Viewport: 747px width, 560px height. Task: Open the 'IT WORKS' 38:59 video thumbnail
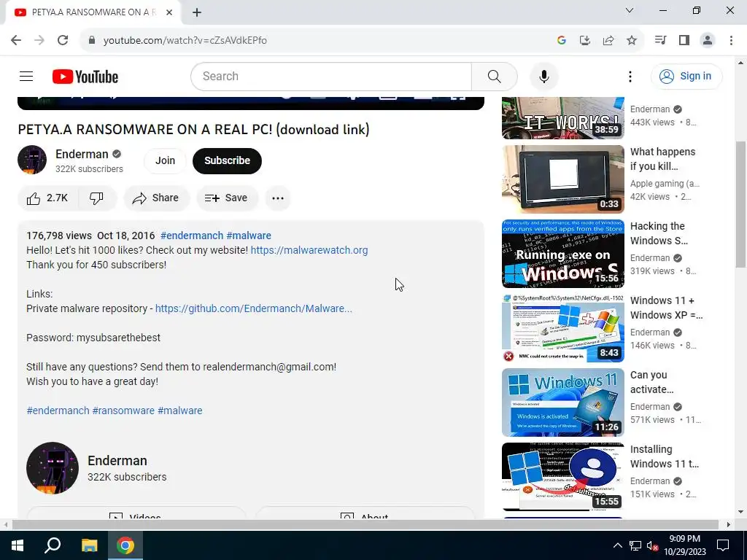pyautogui.click(x=562, y=117)
